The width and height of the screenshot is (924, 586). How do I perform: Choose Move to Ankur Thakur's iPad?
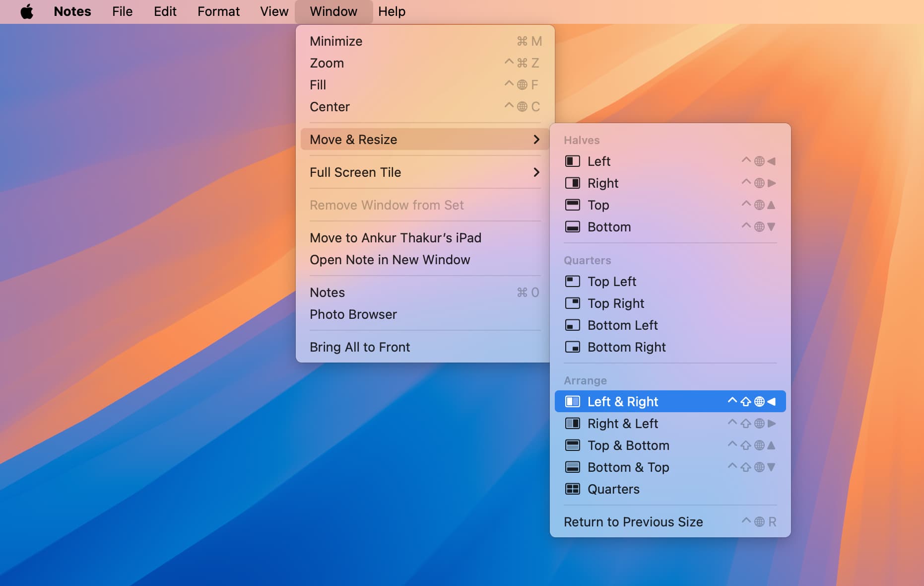point(396,238)
